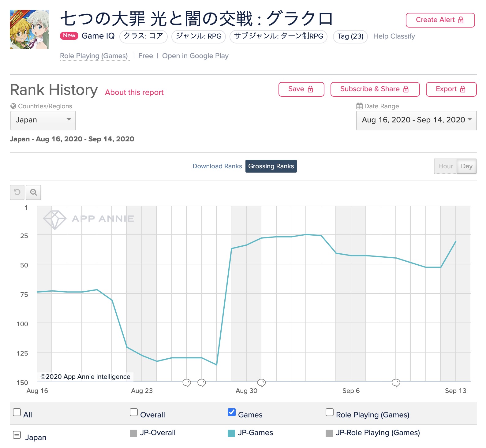Image resolution: width=486 pixels, height=448 pixels.
Task: Click the Export button
Action: pos(451,89)
